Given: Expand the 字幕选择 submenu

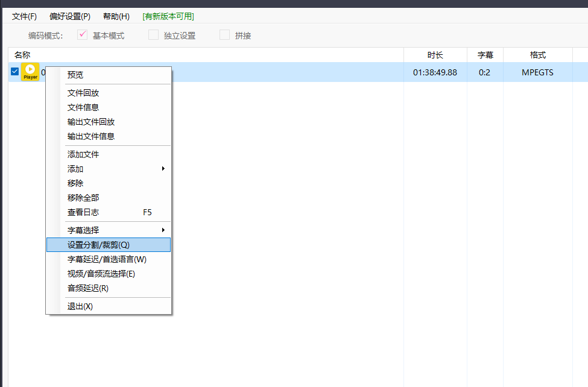Looking at the screenshot, I should pos(109,230).
